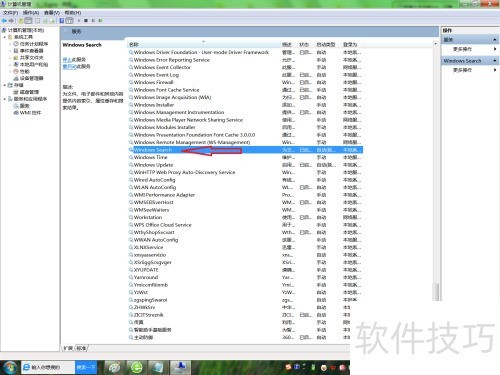Open 更多操作 under the Windows Search actions section
500x375 pixels.
click(x=462, y=70)
